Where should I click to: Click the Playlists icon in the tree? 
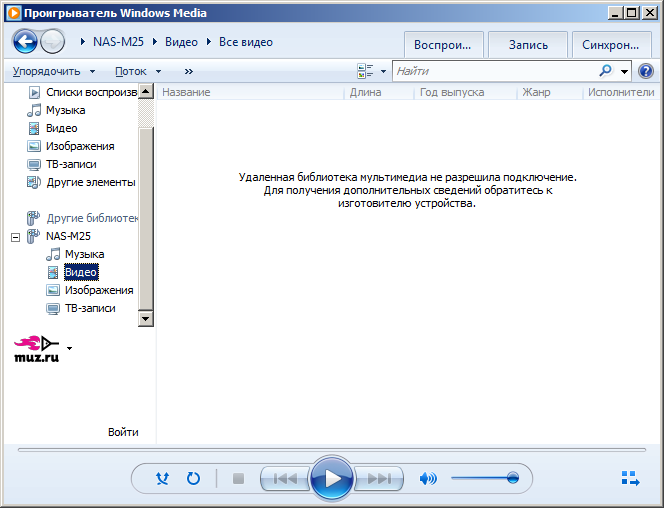point(34,92)
